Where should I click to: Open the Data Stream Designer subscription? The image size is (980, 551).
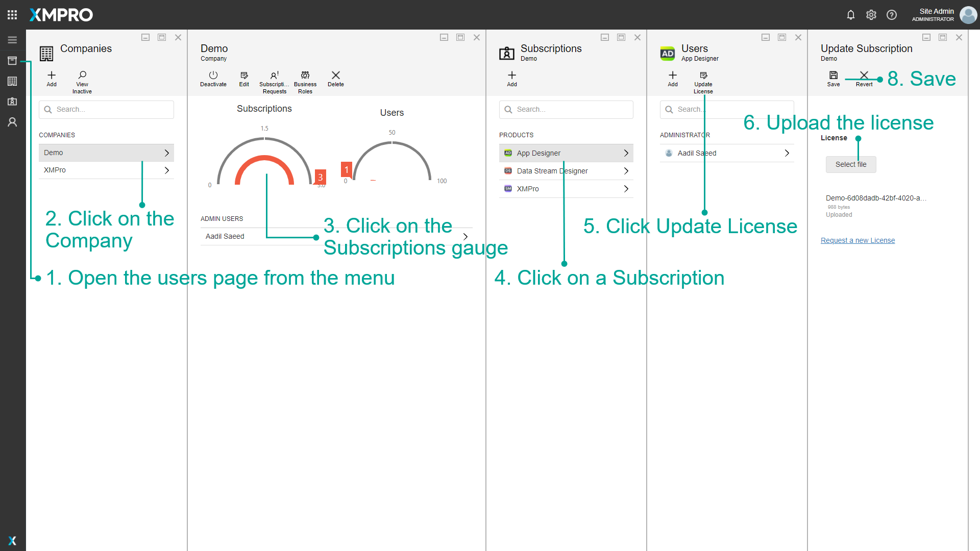click(566, 171)
